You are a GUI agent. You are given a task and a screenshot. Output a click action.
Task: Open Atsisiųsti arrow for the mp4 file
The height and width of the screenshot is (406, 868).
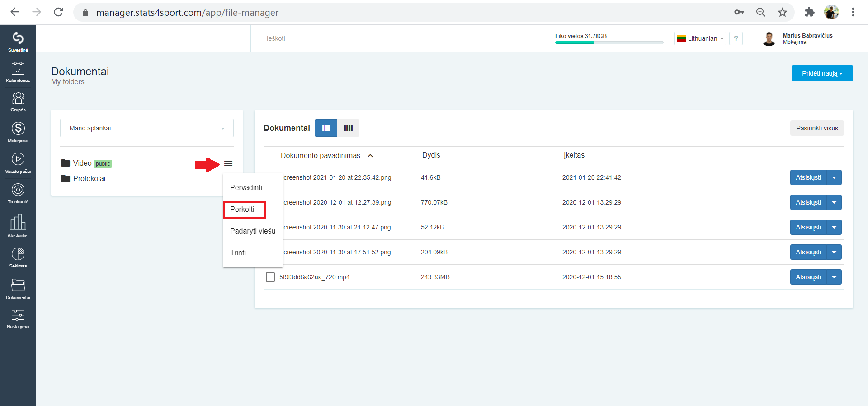[834, 277]
